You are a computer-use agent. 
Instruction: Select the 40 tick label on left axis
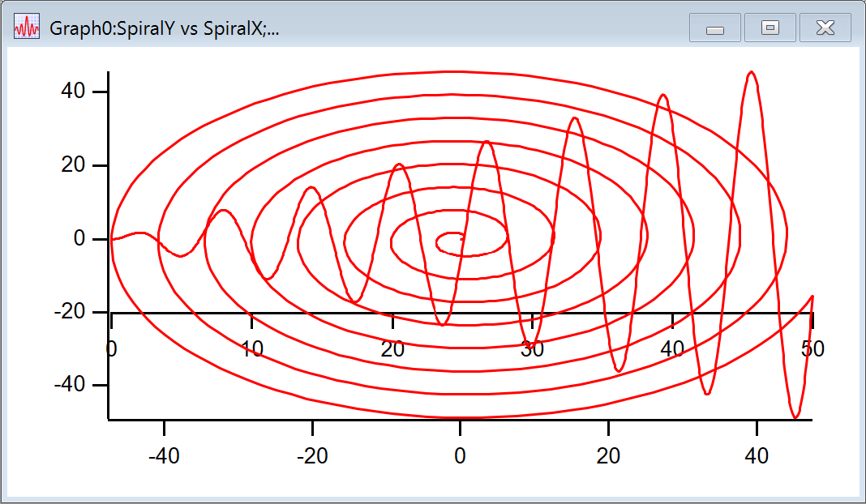pyautogui.click(x=75, y=92)
